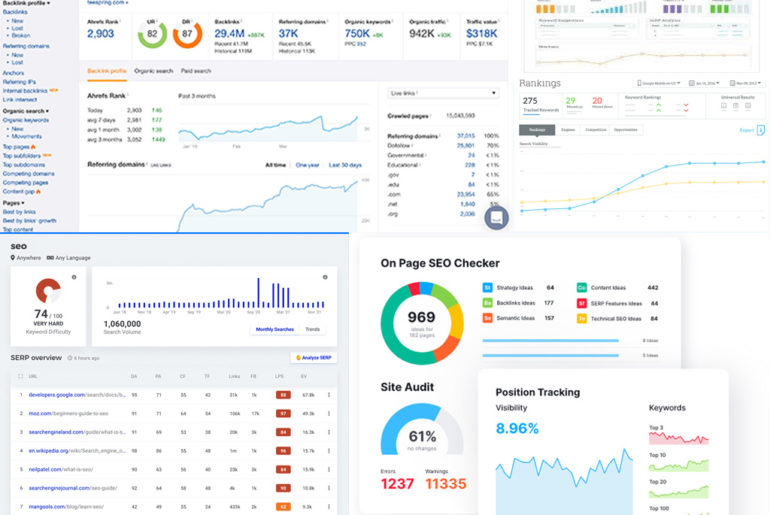Select the yellow Te Technical SEO Ideas icon

point(581,318)
